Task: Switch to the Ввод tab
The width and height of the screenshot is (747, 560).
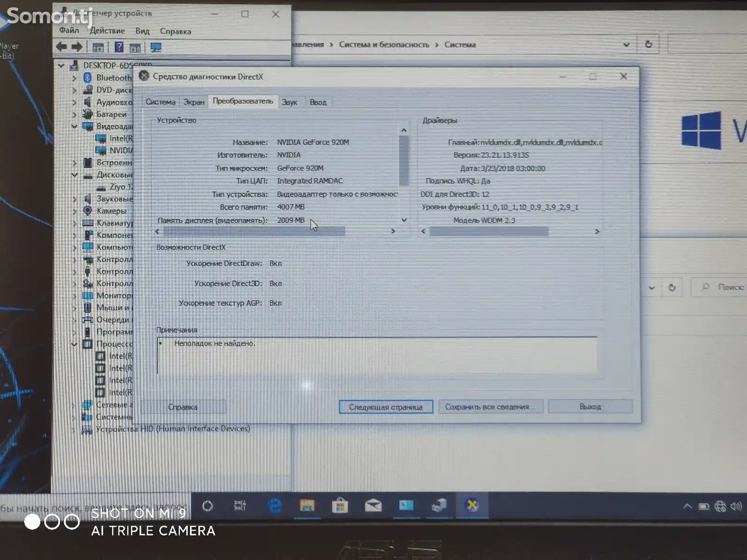Action: pos(318,102)
